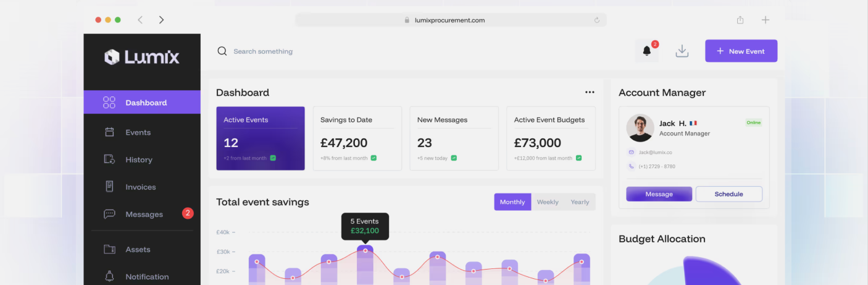Click the red 2 badge on Messages
This screenshot has width=868, height=285.
(188, 213)
